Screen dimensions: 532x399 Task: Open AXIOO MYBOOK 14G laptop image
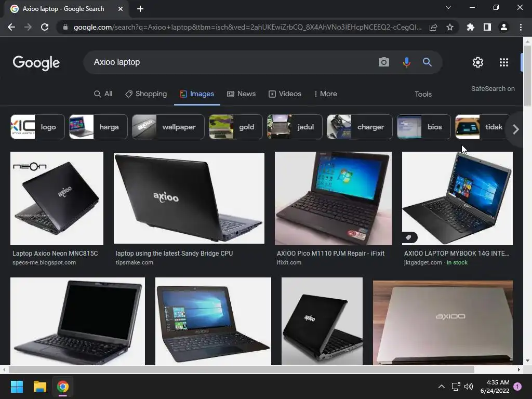457,198
